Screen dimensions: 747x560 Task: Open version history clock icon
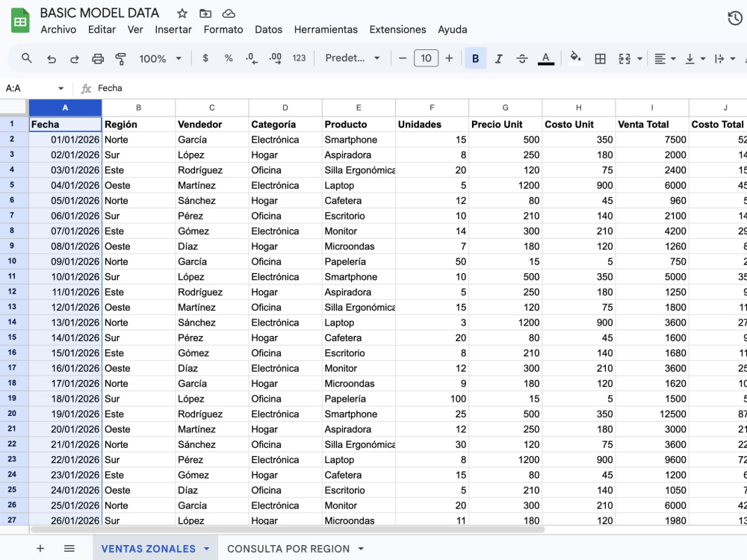point(735,19)
